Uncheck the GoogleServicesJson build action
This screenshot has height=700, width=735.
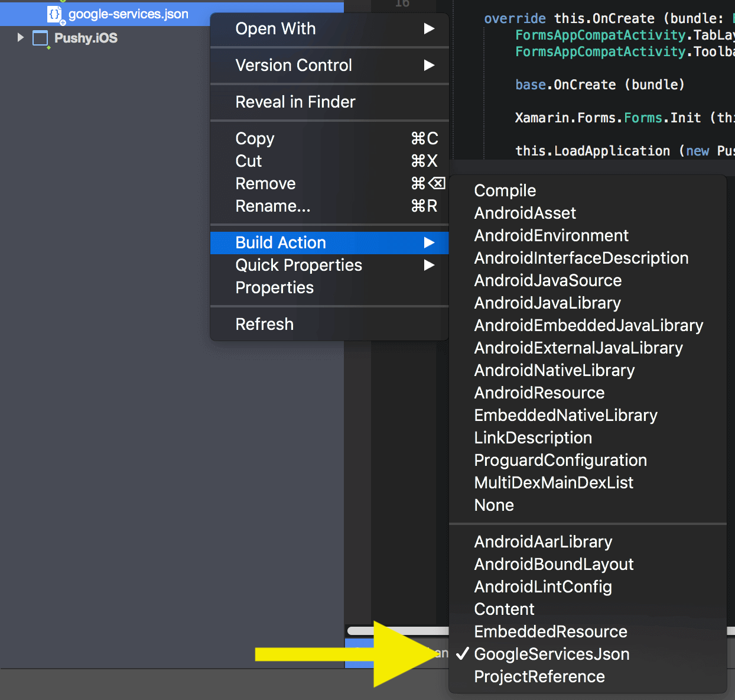point(551,654)
